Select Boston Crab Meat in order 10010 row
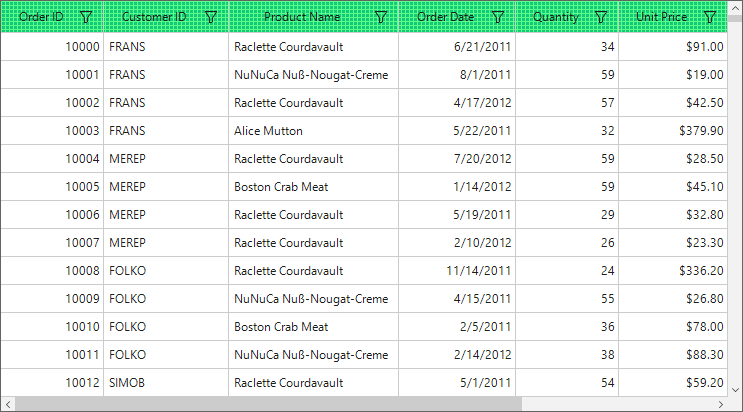Screen dimensions: 743x412 pos(313,326)
